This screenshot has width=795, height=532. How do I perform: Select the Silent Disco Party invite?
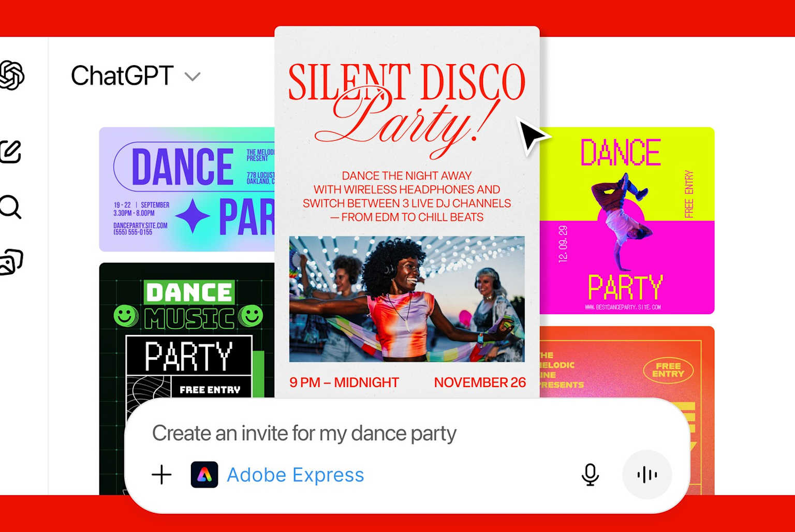tap(407, 212)
